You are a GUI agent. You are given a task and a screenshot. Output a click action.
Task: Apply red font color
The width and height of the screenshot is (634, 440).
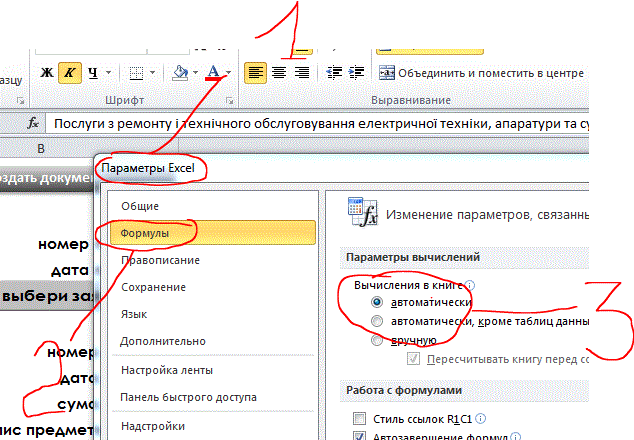(x=213, y=73)
